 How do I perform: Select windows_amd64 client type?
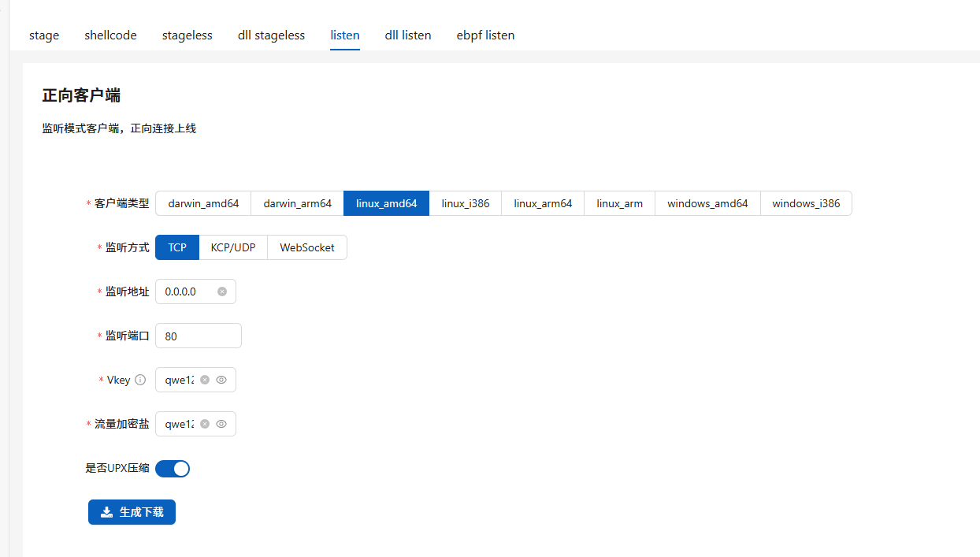(x=707, y=203)
